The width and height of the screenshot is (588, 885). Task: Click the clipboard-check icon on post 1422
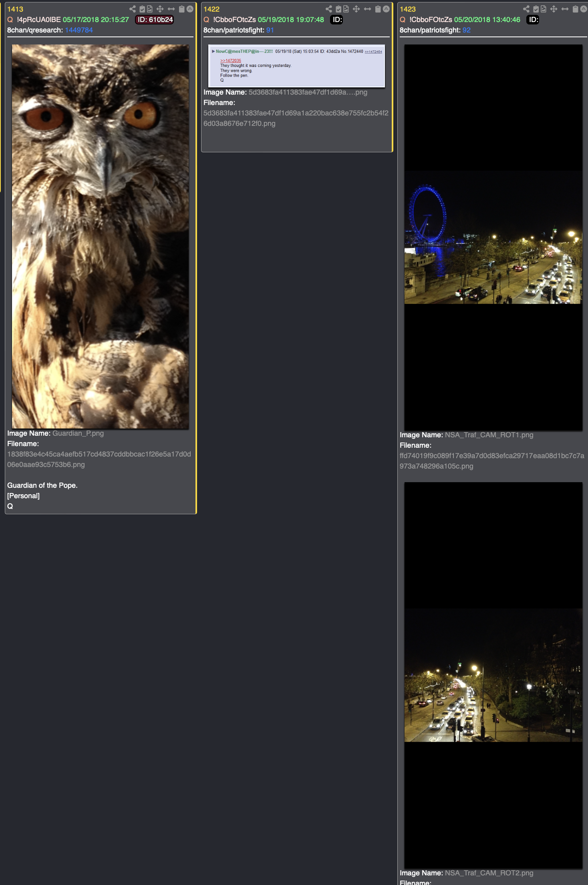[338, 9]
